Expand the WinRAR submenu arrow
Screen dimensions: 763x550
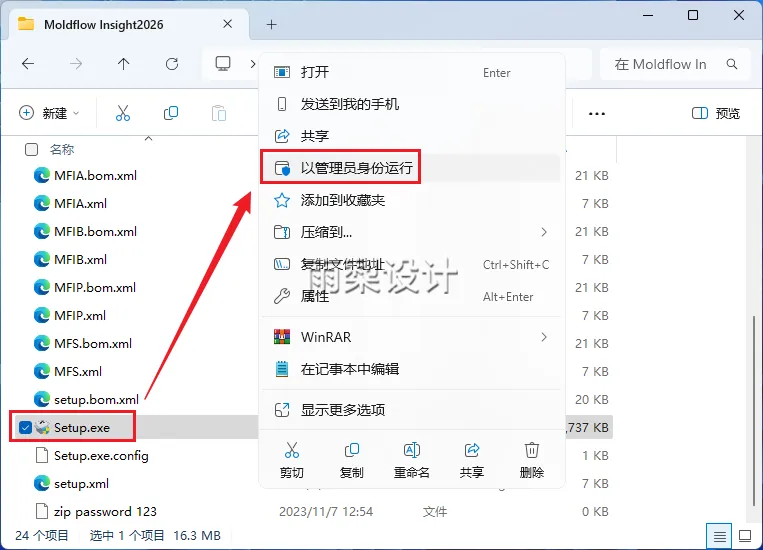point(544,337)
